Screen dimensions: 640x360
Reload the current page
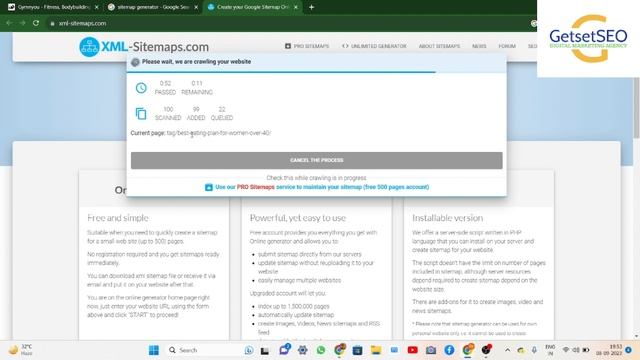pyautogui.click(x=36, y=23)
